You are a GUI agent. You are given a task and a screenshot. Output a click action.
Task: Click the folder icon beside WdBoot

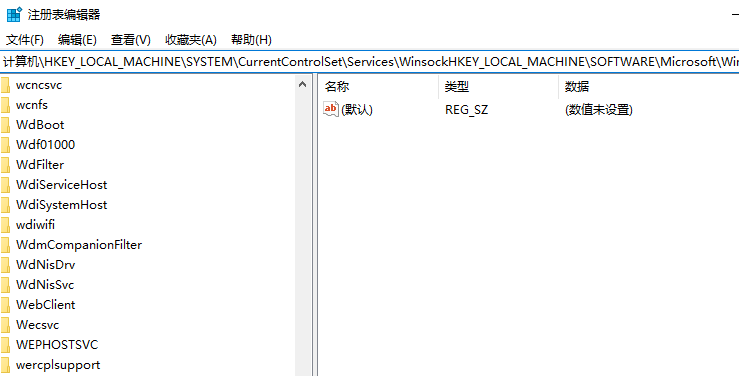(5, 125)
